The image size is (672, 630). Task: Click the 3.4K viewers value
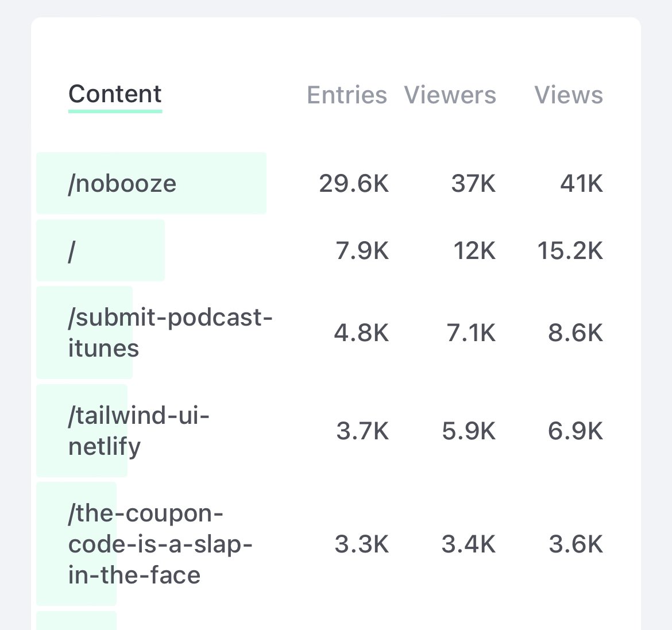pyautogui.click(x=468, y=544)
